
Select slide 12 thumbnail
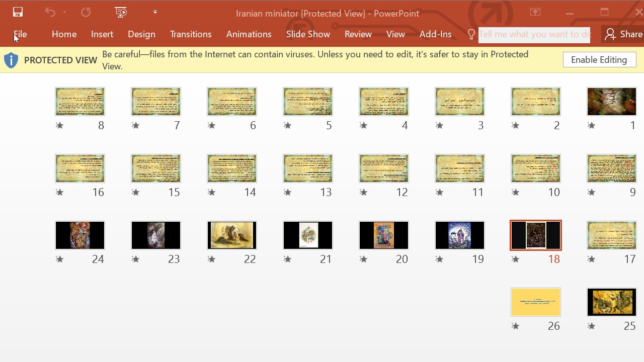coord(383,168)
